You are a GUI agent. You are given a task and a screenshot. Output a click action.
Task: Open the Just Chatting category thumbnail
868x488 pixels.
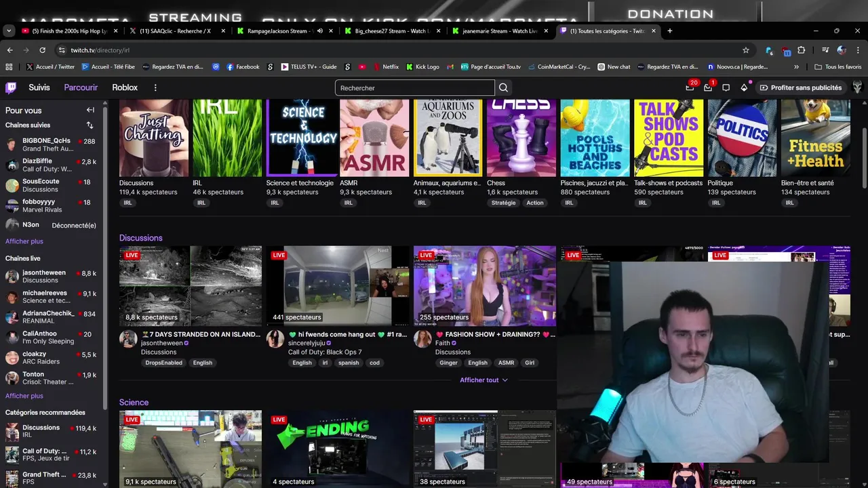pos(154,138)
